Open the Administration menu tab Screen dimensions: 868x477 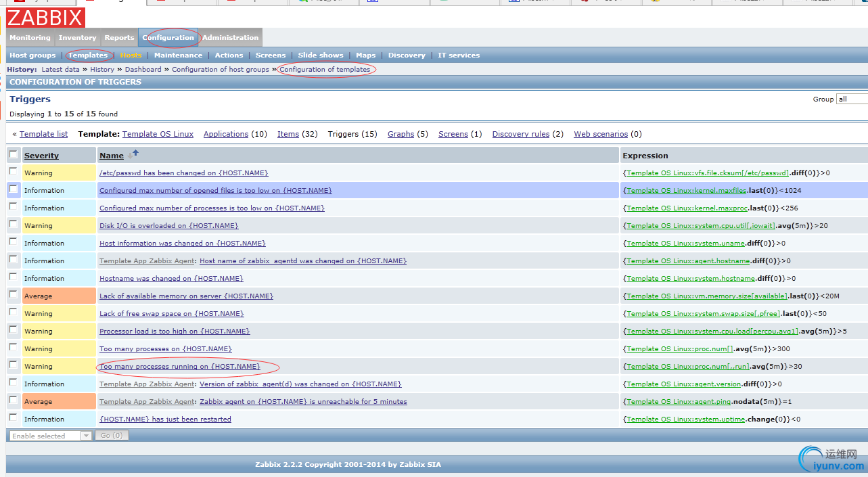click(231, 38)
